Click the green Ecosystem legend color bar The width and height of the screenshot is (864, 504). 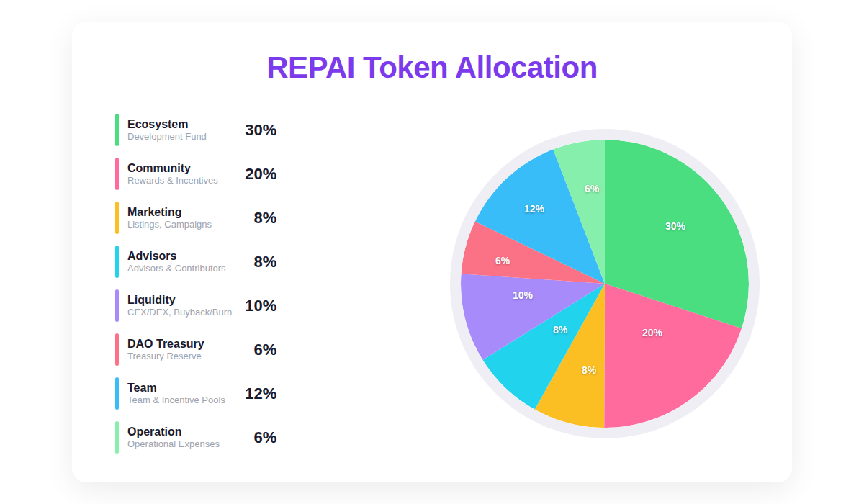pyautogui.click(x=117, y=130)
